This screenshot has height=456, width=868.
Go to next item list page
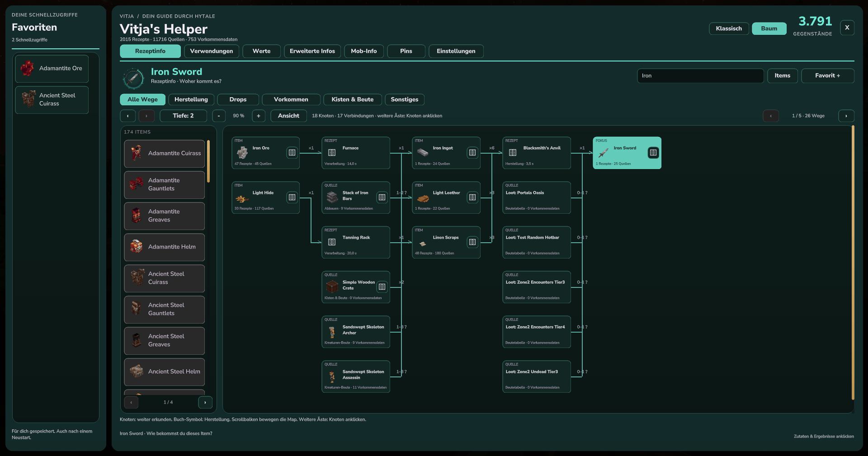(x=205, y=402)
